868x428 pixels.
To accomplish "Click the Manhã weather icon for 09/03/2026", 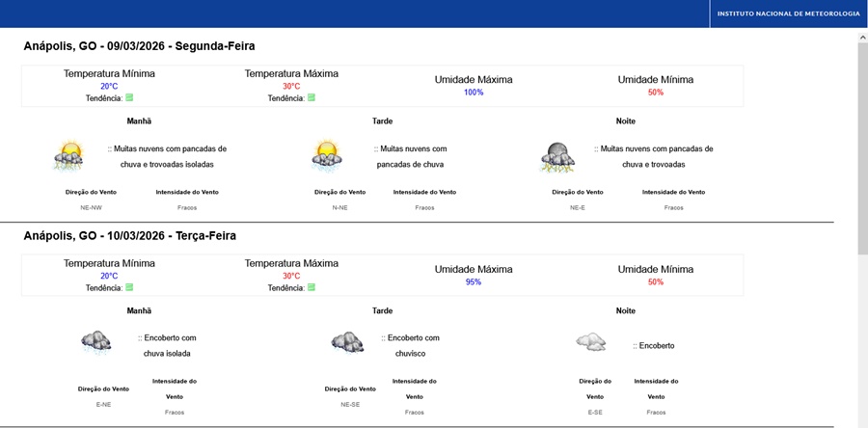I will coord(69,155).
